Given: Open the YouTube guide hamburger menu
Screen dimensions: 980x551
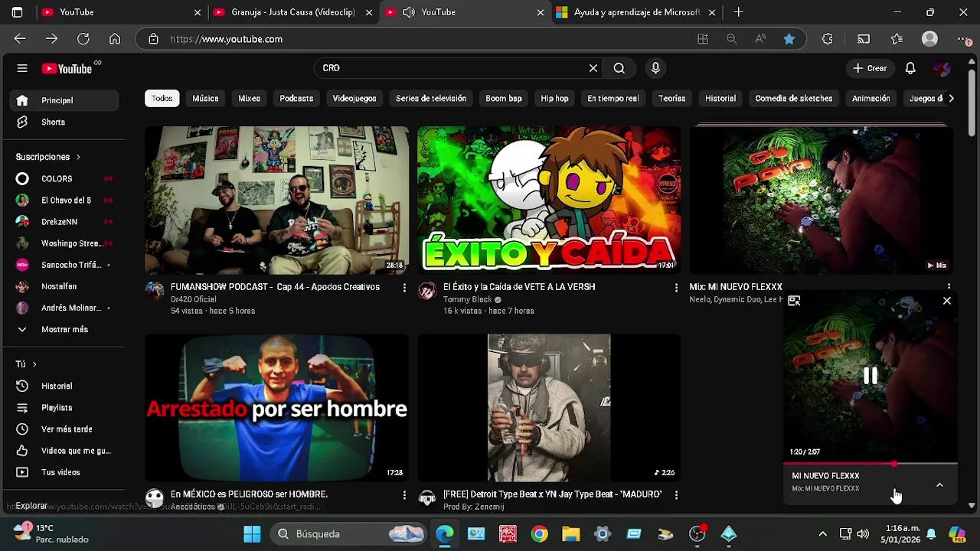Looking at the screenshot, I should [x=22, y=68].
